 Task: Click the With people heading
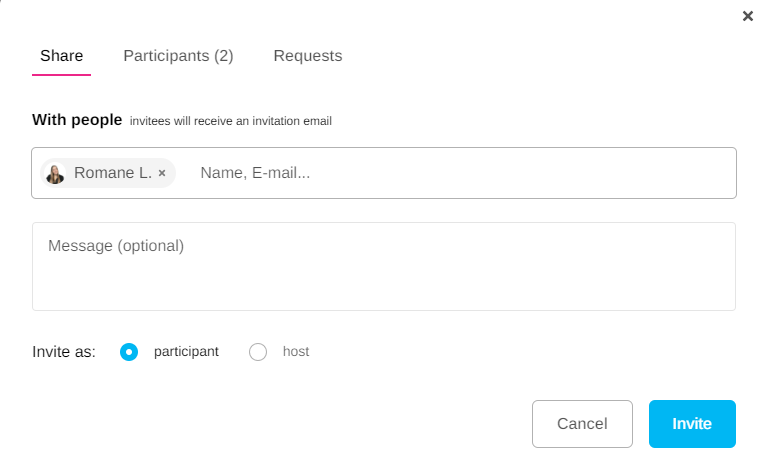[77, 120]
